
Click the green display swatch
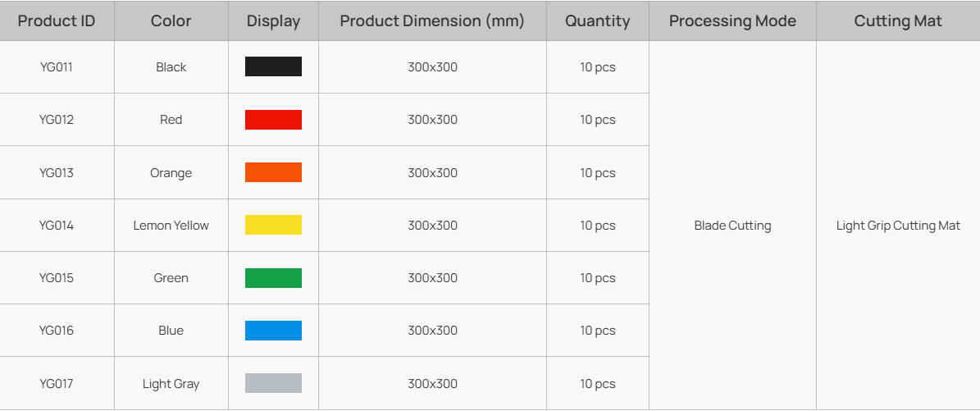(x=273, y=278)
